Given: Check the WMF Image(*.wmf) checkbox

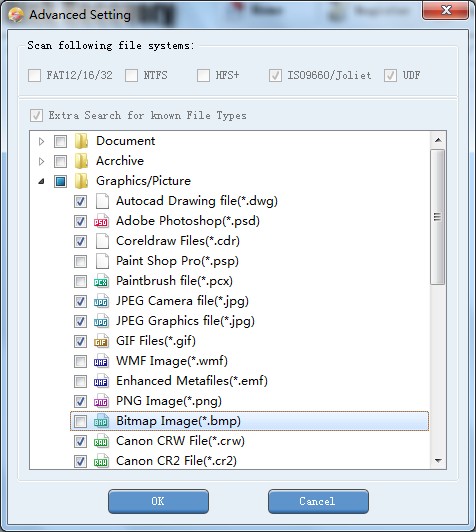Looking at the screenshot, I should point(80,362).
